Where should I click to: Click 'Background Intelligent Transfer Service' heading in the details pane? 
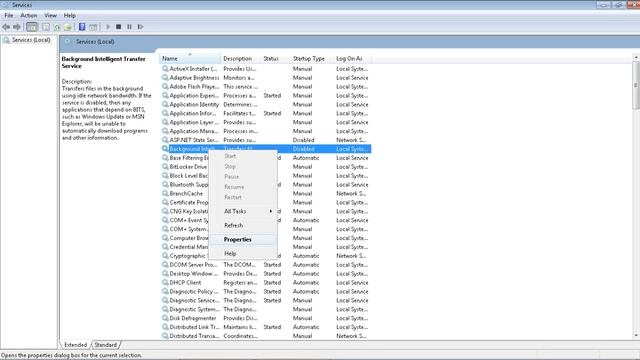[x=104, y=62]
